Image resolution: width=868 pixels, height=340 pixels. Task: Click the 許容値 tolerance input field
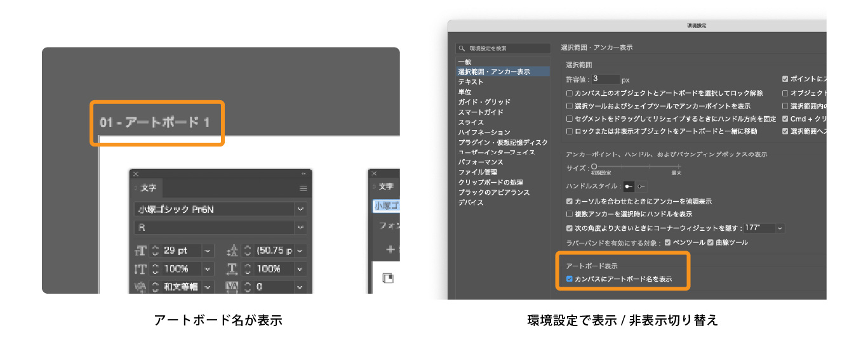[x=606, y=79]
